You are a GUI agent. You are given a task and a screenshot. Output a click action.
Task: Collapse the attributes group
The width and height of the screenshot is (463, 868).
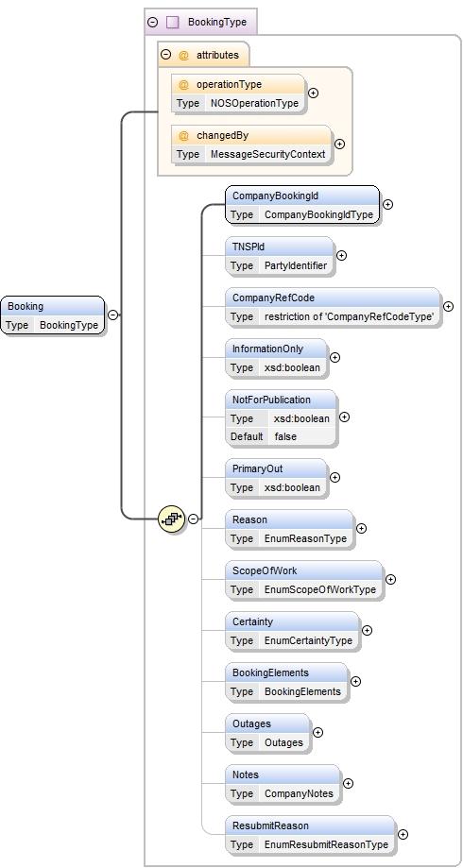click(165, 55)
